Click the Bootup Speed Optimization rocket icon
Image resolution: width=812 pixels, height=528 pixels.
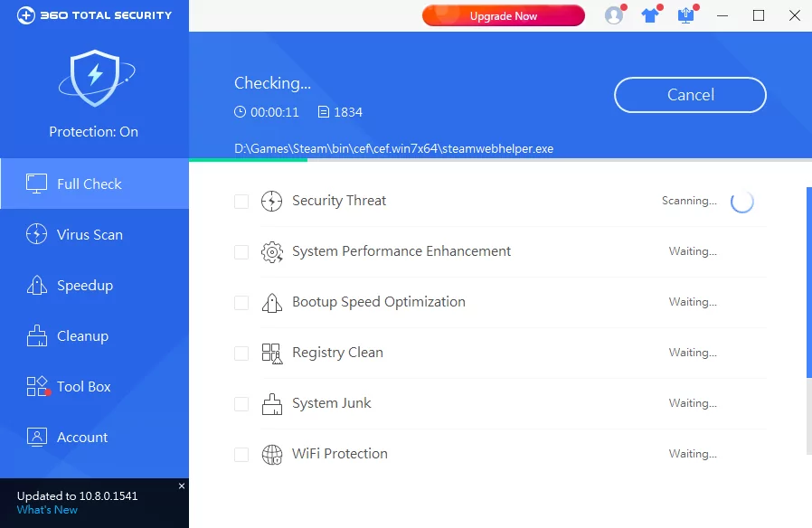[272, 302]
